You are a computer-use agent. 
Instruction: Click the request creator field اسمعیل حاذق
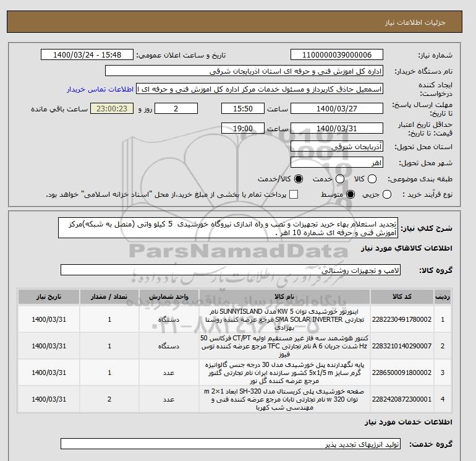pos(260,89)
